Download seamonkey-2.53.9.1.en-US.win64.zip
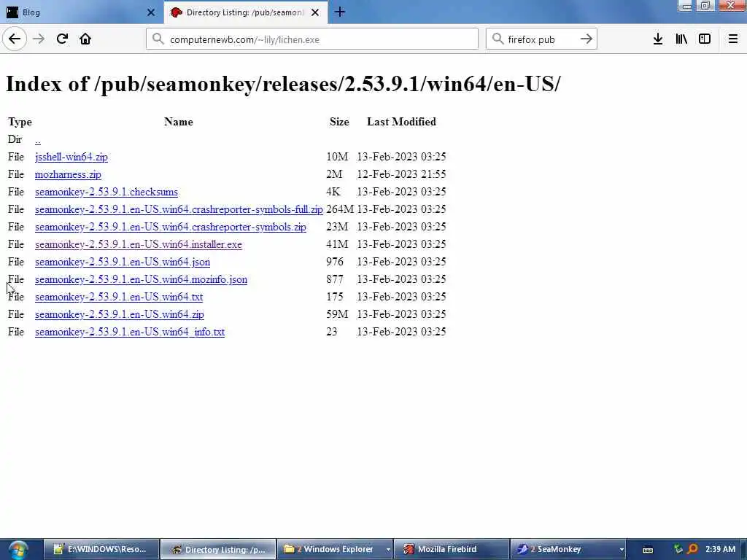The height and width of the screenshot is (560, 747). tap(120, 314)
